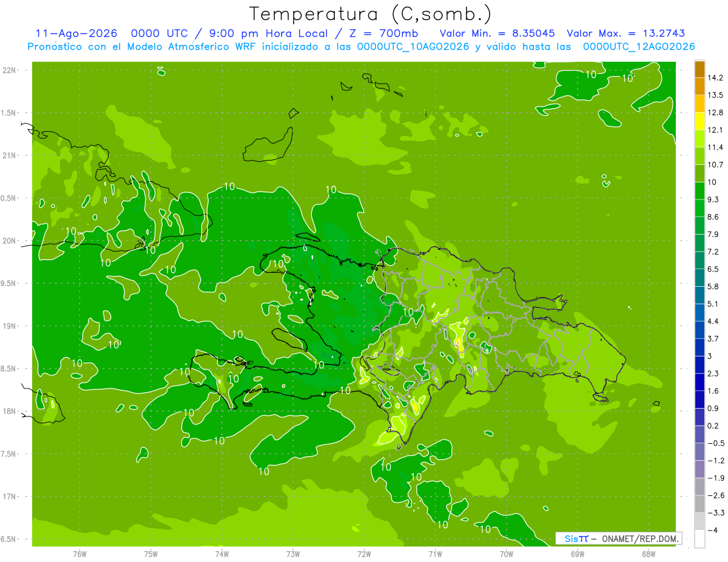Click the 7.2 colorbar scale value
Screen dimensions: 728x562
coord(713,252)
